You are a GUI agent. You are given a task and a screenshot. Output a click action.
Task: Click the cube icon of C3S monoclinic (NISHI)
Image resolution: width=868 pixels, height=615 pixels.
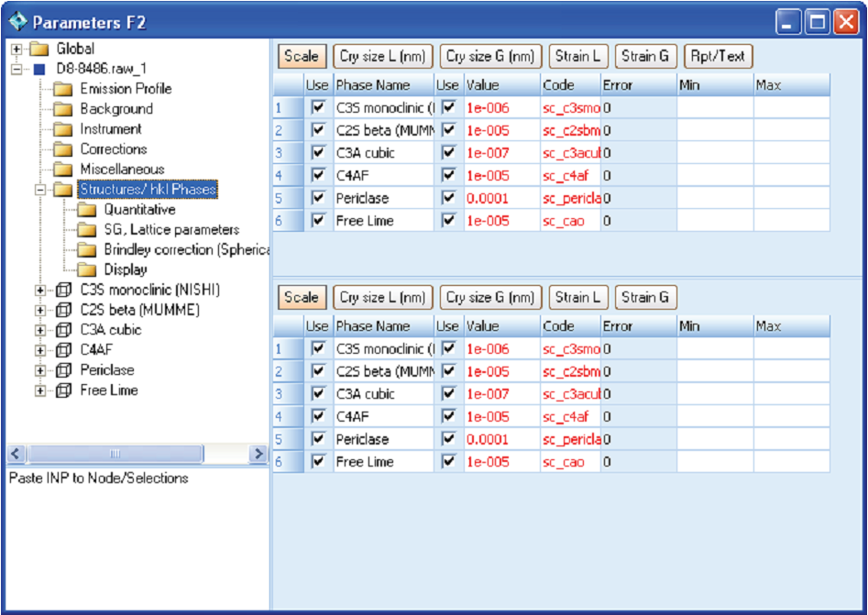63,290
